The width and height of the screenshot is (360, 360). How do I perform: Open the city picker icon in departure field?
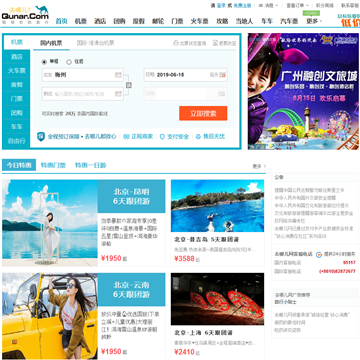(118, 75)
